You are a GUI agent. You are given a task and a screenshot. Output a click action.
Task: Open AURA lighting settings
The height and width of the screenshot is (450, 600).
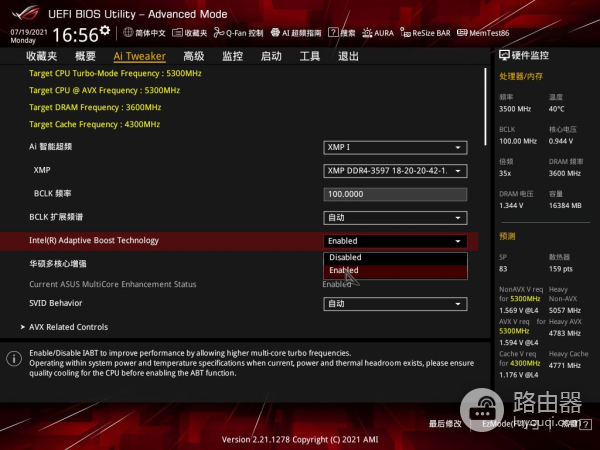tap(379, 33)
